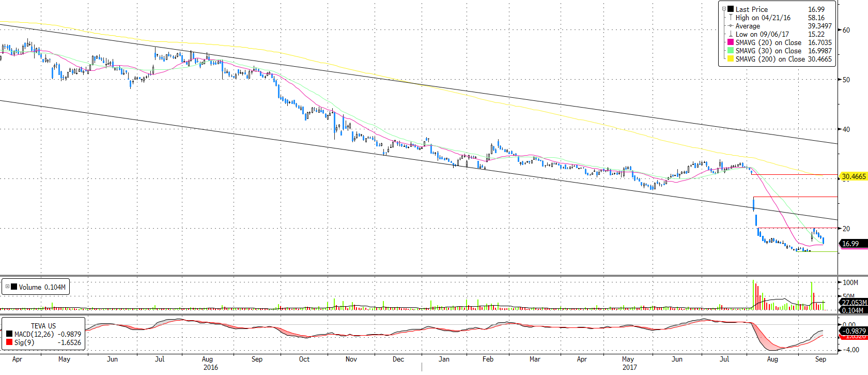The image size is (868, 375).
Task: Click the Sig value -1.6526 in legend
Action: 69,342
